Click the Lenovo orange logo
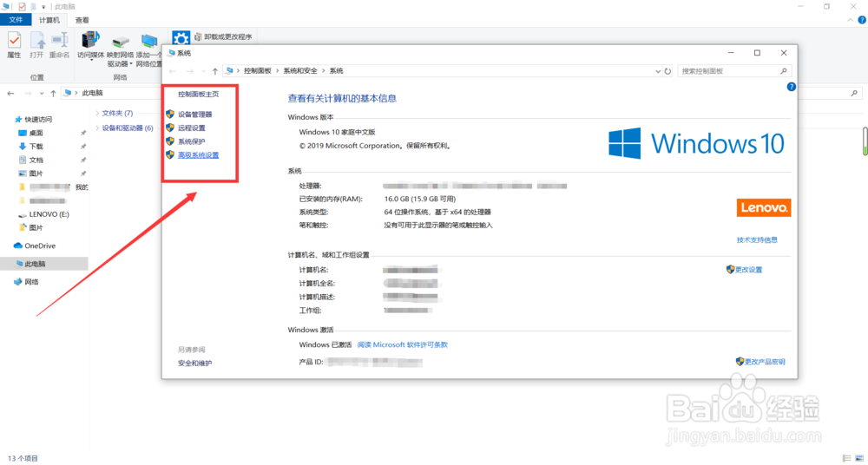Viewport: 868px width, 465px height. pyautogui.click(x=763, y=207)
